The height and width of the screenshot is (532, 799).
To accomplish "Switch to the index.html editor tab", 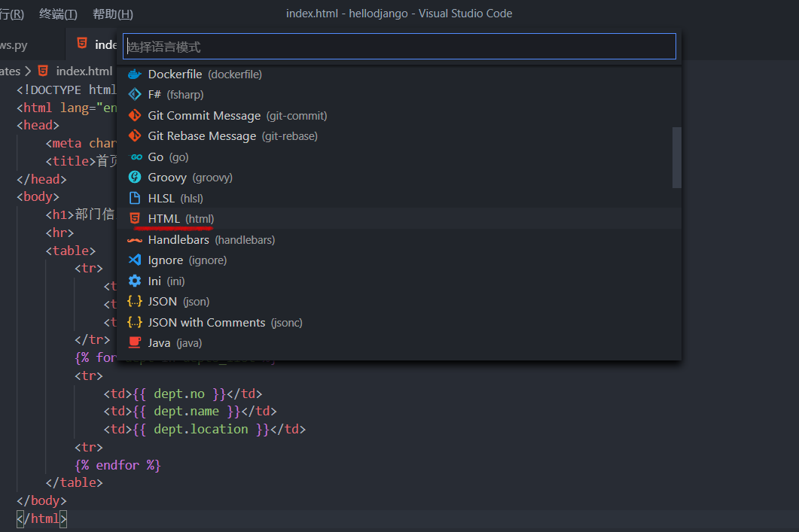I will point(92,45).
